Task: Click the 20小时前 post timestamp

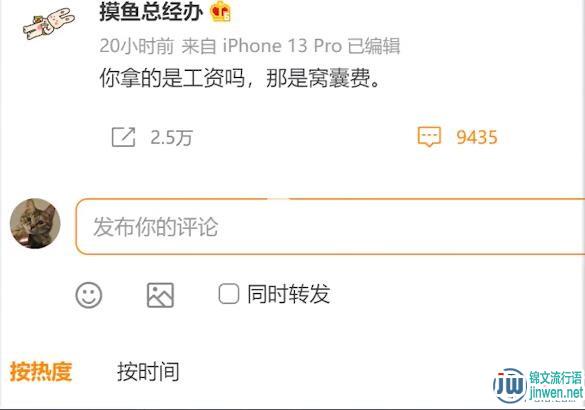Action: pos(137,46)
